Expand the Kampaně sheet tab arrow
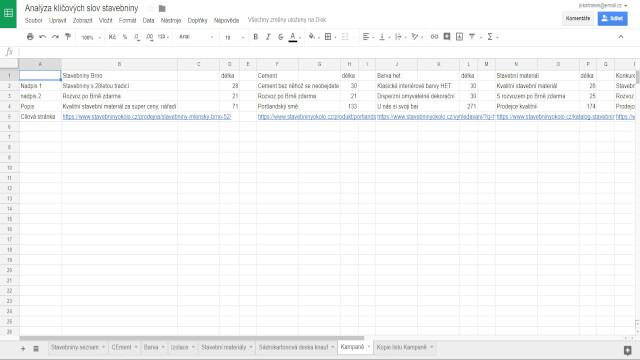Screen dimensions: 640x360 click(x=369, y=347)
